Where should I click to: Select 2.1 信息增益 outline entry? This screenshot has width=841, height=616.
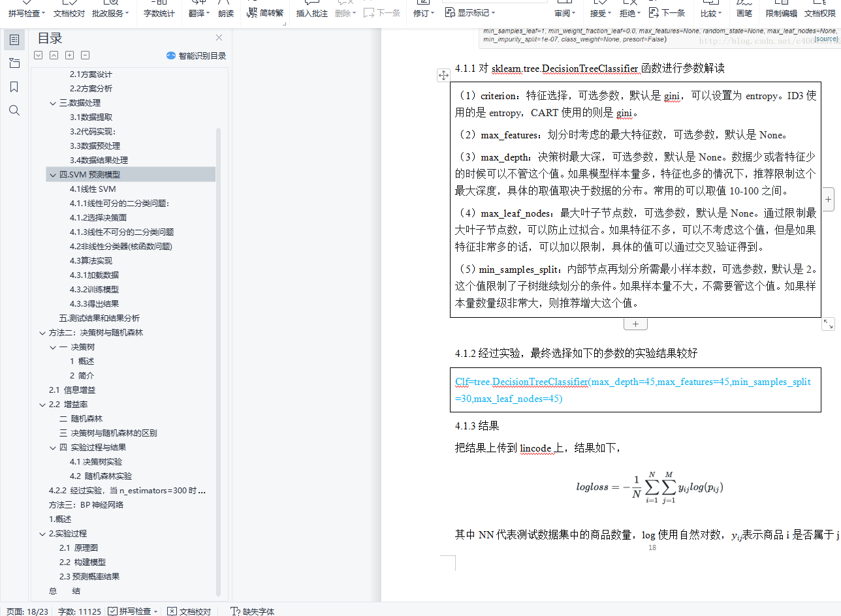click(72, 390)
